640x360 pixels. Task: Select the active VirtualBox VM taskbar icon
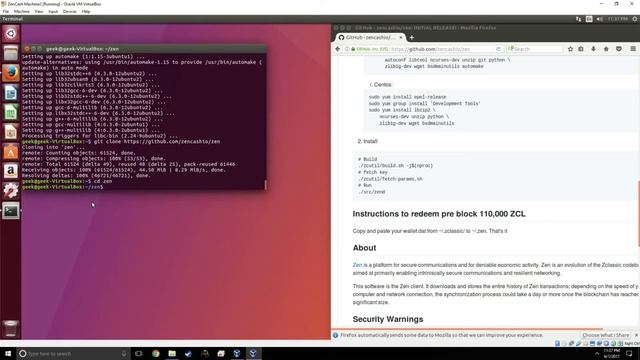tap(253, 353)
